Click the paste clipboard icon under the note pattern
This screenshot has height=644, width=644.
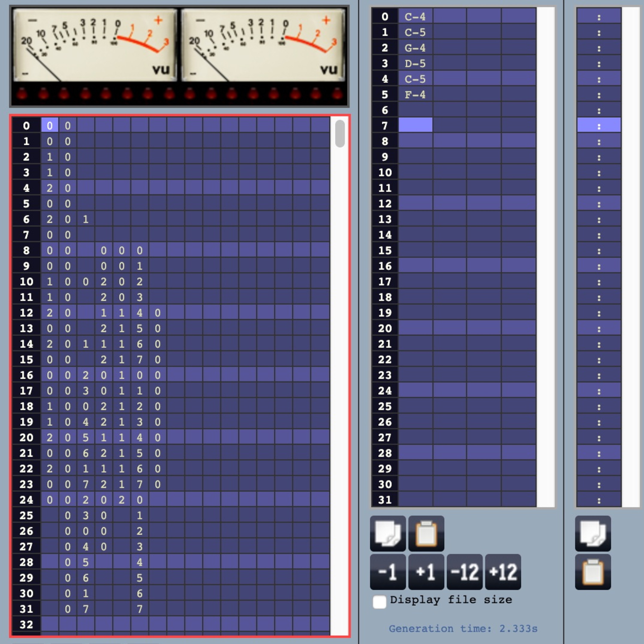426,533
